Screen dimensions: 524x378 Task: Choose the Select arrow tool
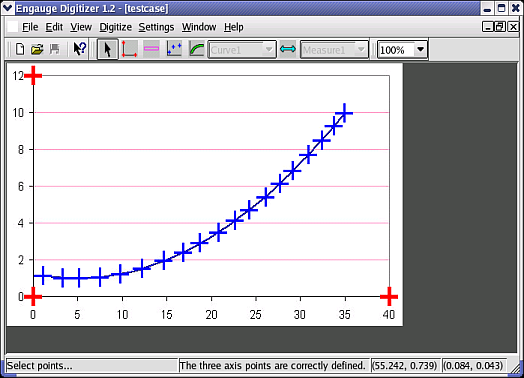107,49
